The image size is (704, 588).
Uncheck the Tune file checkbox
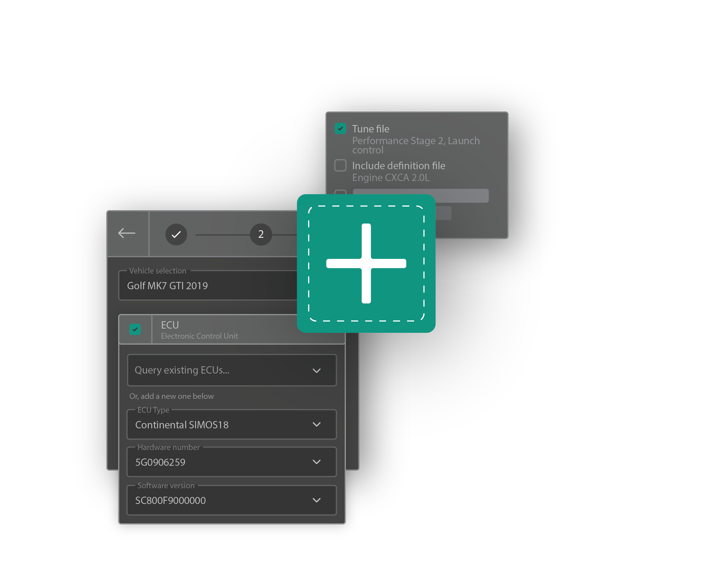tap(340, 129)
